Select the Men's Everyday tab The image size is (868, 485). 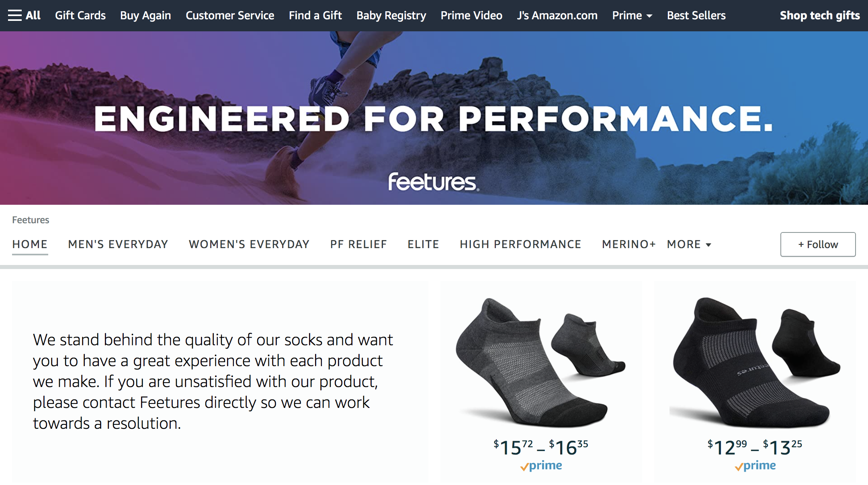point(118,244)
